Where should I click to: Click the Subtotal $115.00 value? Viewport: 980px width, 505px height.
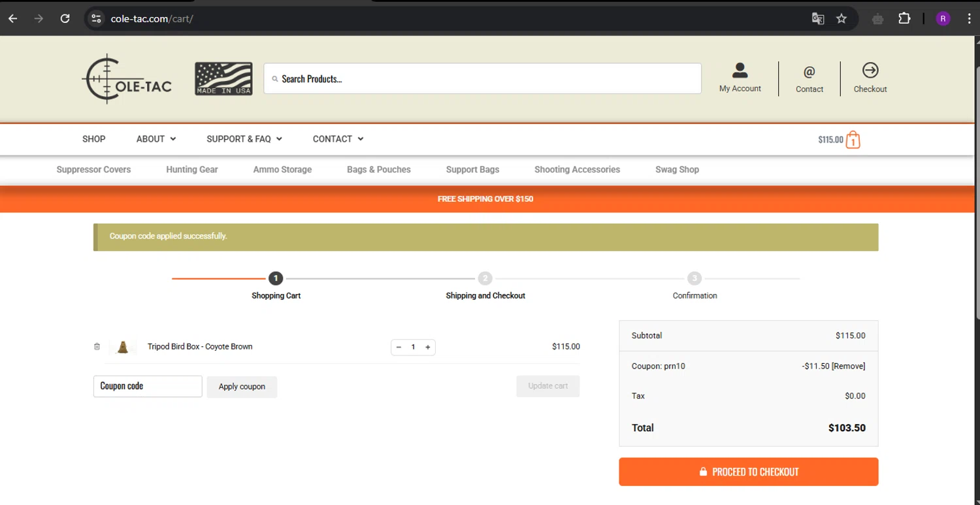[x=850, y=336]
